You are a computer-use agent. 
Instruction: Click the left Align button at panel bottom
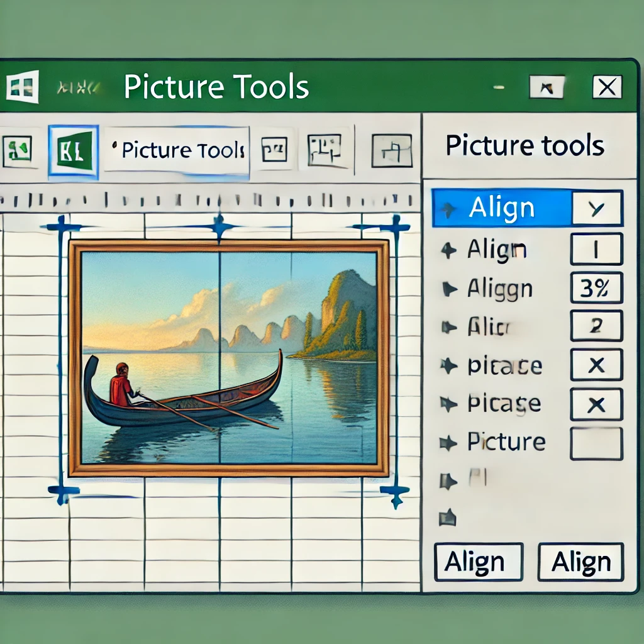point(479,562)
